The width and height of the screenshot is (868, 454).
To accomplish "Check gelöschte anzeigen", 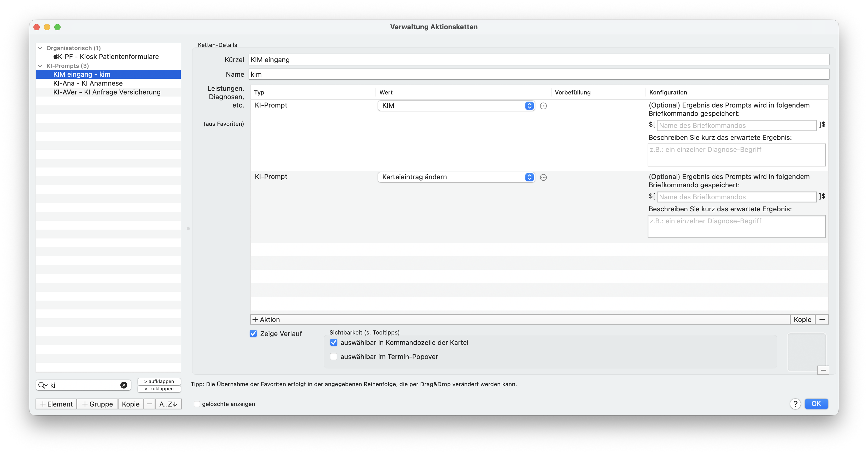I will point(197,404).
